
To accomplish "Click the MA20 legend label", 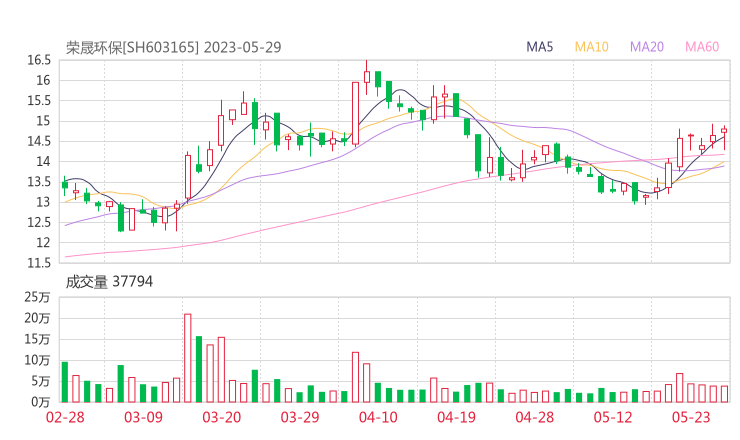I will click(x=647, y=47).
